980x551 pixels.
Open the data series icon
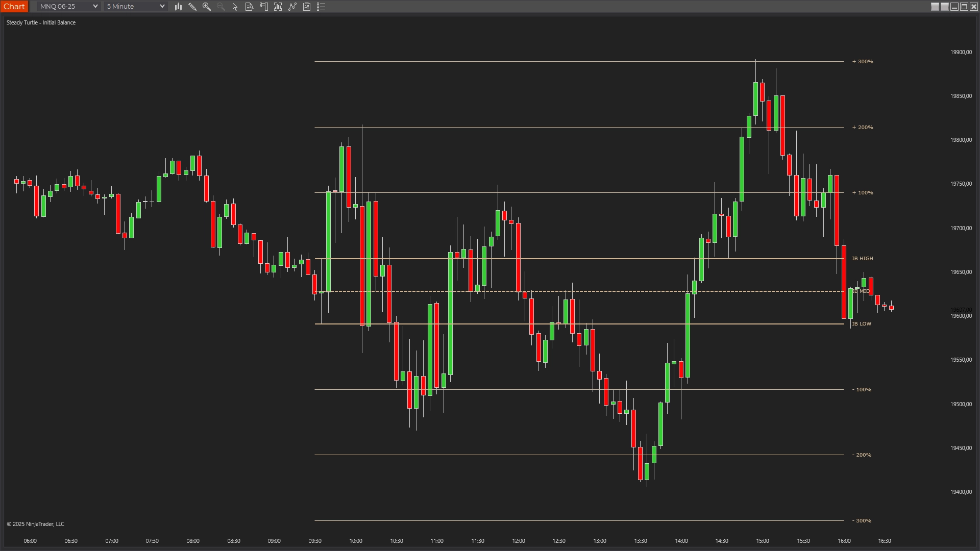(x=278, y=7)
